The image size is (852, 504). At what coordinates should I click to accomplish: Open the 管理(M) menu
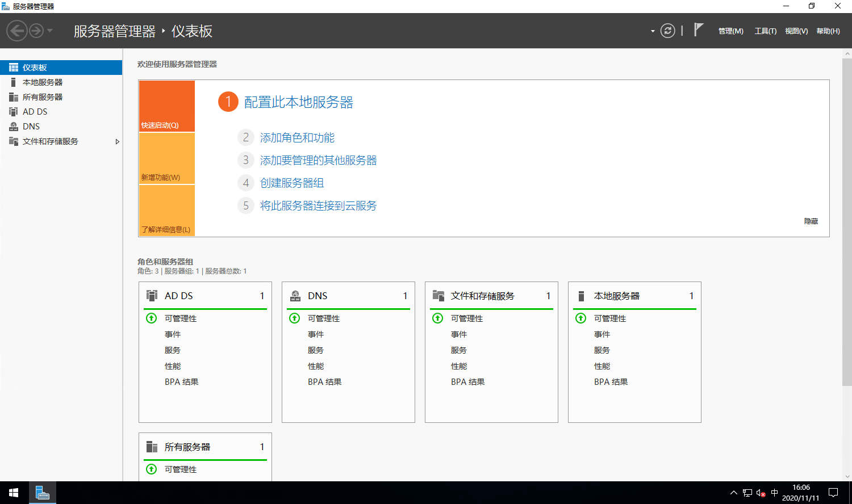tap(730, 31)
